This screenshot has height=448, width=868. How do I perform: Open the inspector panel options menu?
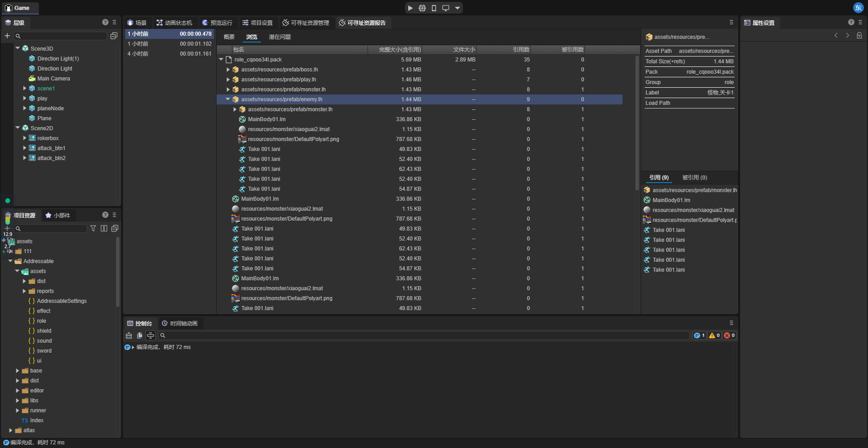[860, 22]
